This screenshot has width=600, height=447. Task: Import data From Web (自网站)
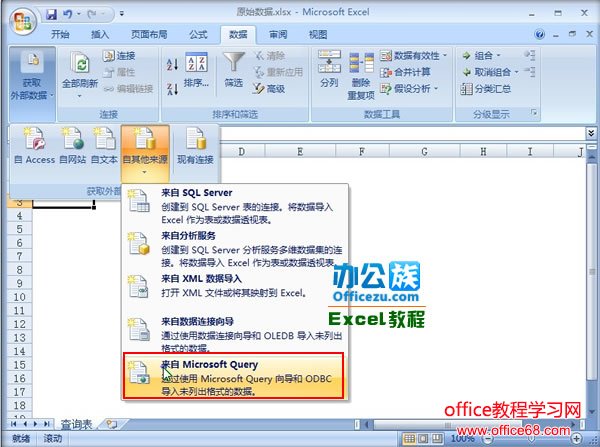tap(73, 147)
